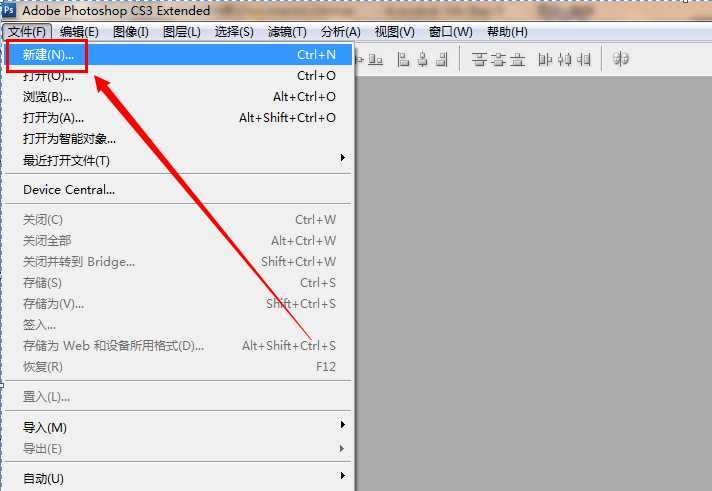
Task: Click the 关闭全部 menu entry
Action: 179,241
